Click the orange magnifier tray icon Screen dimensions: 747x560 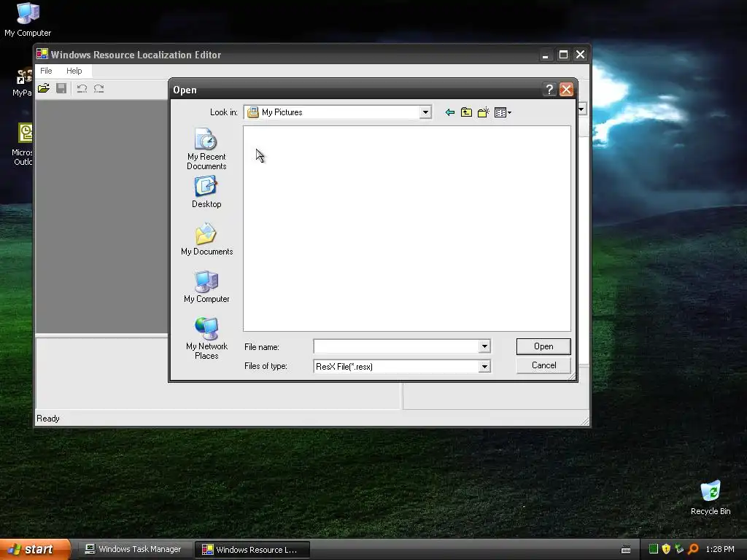point(693,549)
